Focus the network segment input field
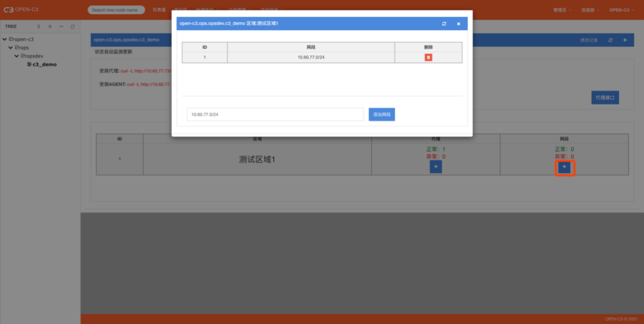Screen dimensions: 644x324 (275, 114)
